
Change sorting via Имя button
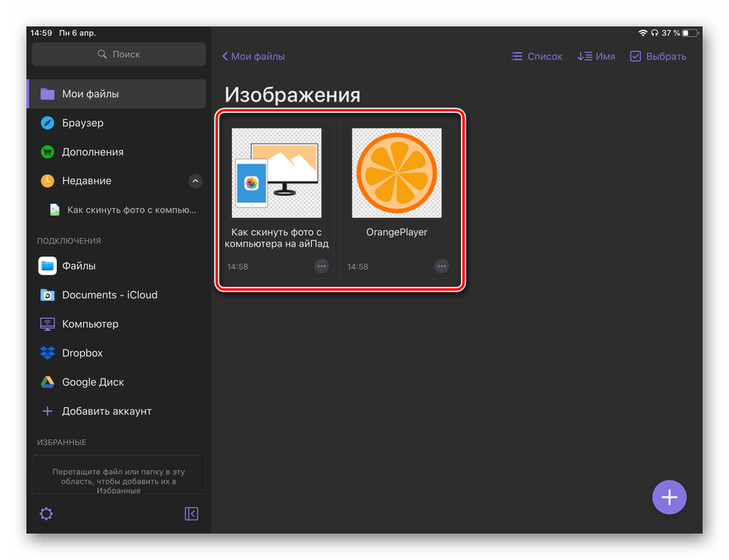click(596, 56)
